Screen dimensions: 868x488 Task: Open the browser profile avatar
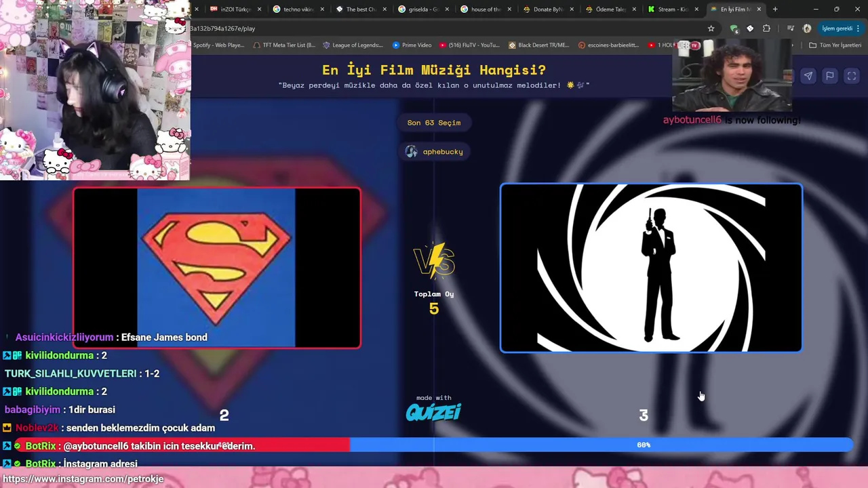click(x=807, y=28)
